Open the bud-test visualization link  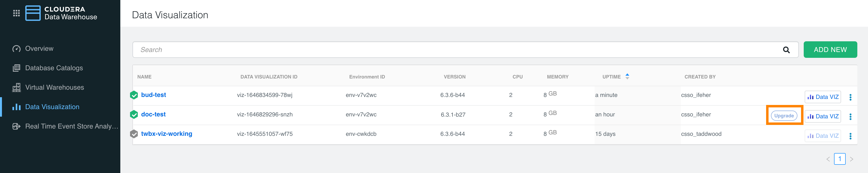pyautogui.click(x=153, y=95)
